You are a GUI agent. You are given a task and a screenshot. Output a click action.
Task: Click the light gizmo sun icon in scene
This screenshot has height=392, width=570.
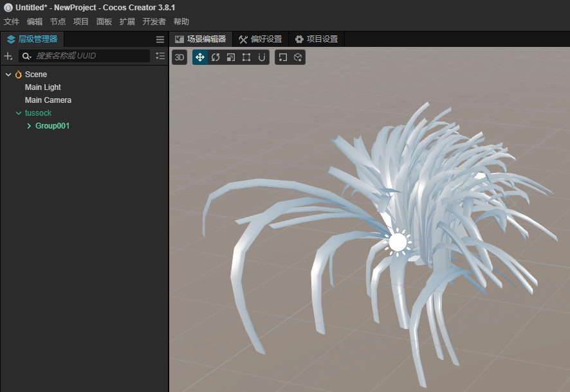(398, 242)
